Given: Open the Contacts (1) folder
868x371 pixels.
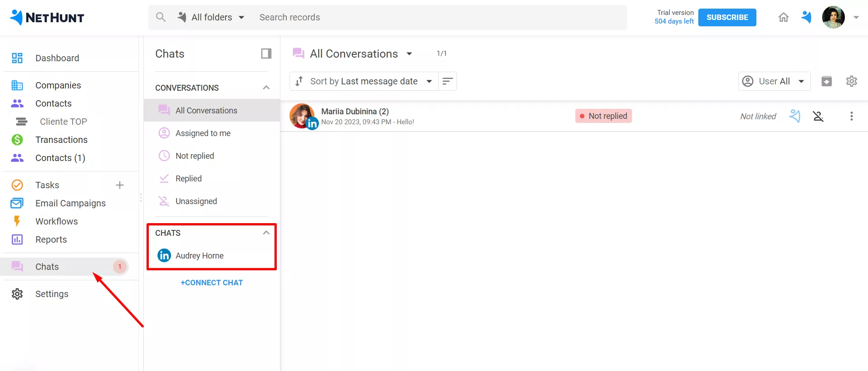Looking at the screenshot, I should pyautogui.click(x=60, y=158).
